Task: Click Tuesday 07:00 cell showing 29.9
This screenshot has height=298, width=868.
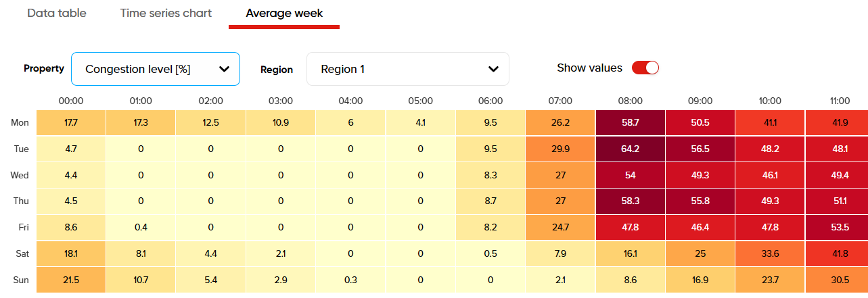Action: (x=560, y=149)
